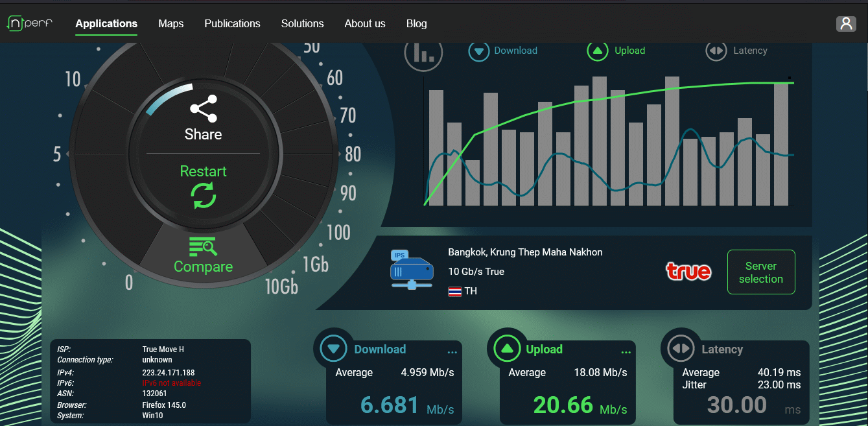Click the Share icon in the gauge
Image resolution: width=868 pixels, height=426 pixels.
204,109
